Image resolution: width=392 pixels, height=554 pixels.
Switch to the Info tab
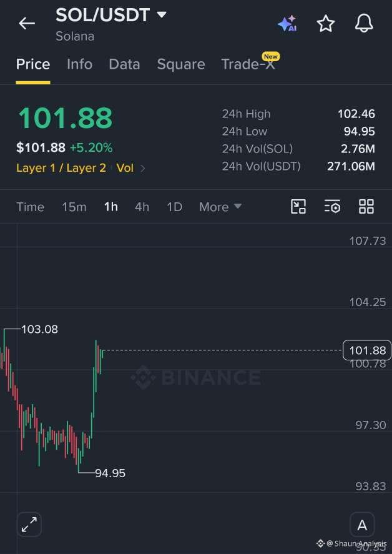click(79, 64)
